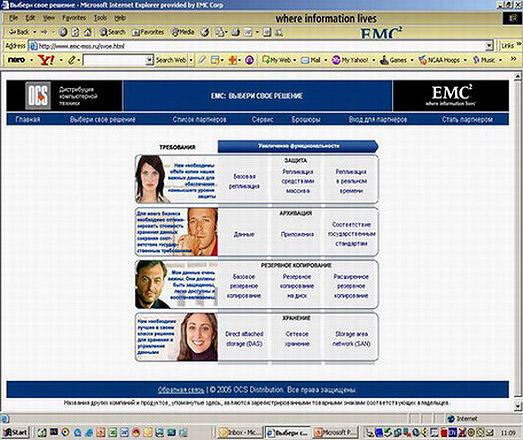Expand the Games dropdown arrow
523x440 pixels.
click(x=412, y=60)
